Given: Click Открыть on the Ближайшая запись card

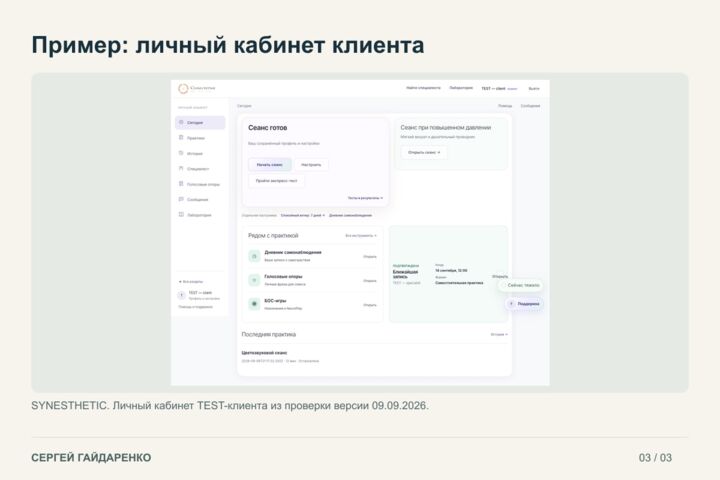Looking at the screenshot, I should (x=500, y=277).
